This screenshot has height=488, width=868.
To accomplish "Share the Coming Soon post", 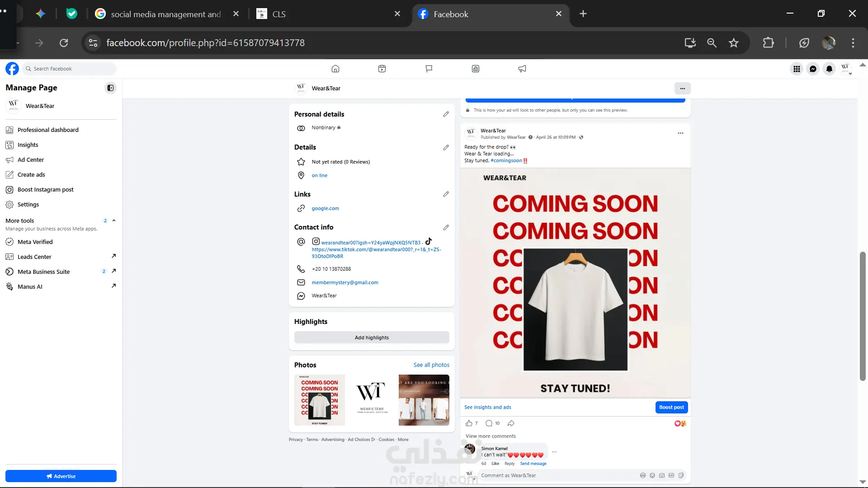I will [x=511, y=423].
